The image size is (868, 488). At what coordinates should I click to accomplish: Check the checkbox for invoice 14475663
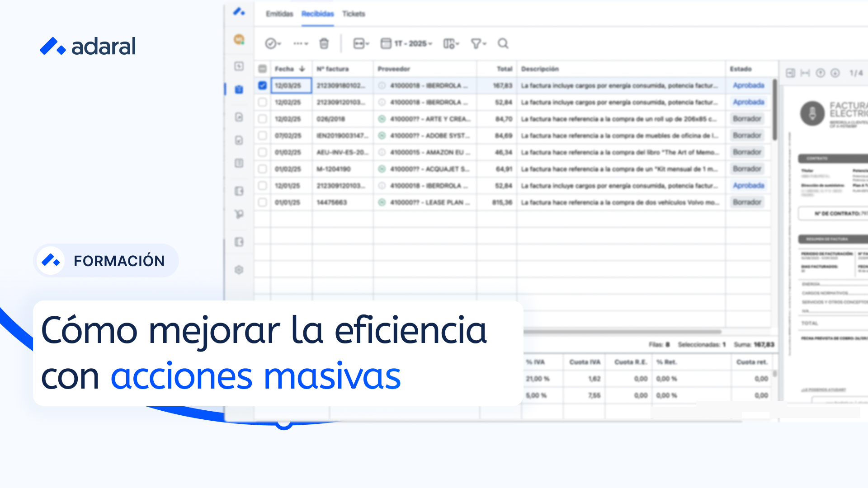pos(262,202)
